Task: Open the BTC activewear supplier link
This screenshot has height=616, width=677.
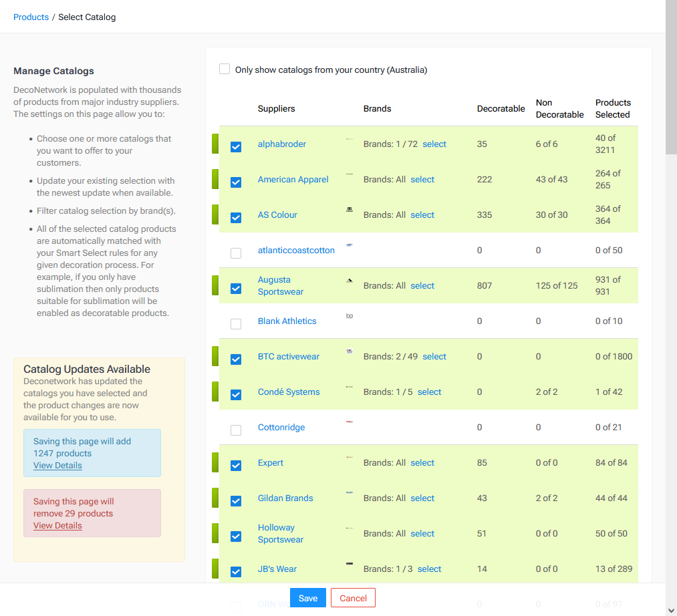Action: 289,357
